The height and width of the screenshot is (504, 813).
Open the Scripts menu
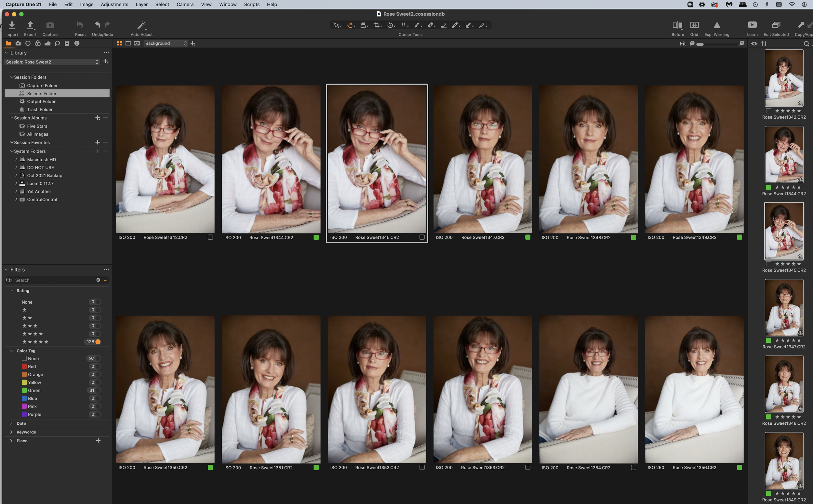pos(252,4)
